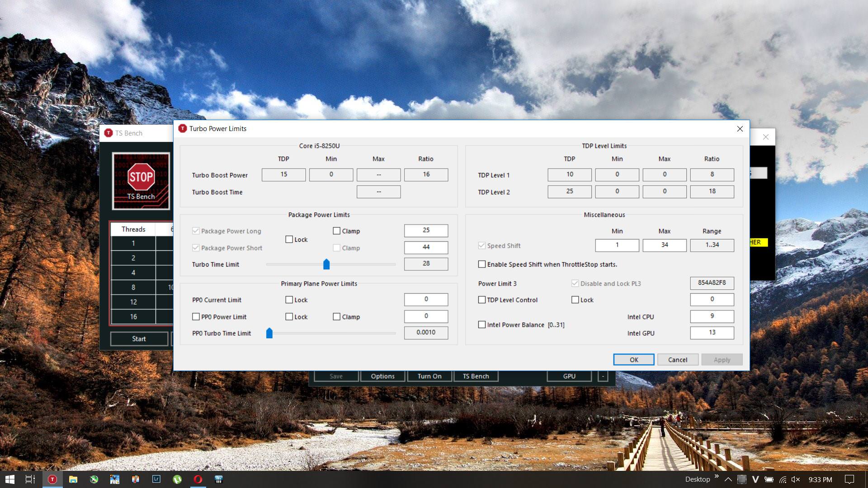Enable Speed Shift when ThrottleStop starts

click(482, 264)
